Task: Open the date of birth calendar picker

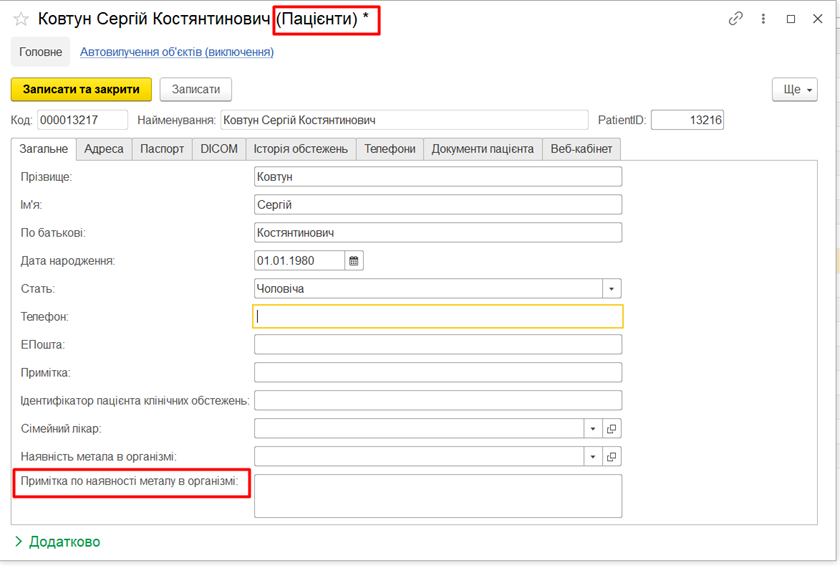Action: point(353,261)
